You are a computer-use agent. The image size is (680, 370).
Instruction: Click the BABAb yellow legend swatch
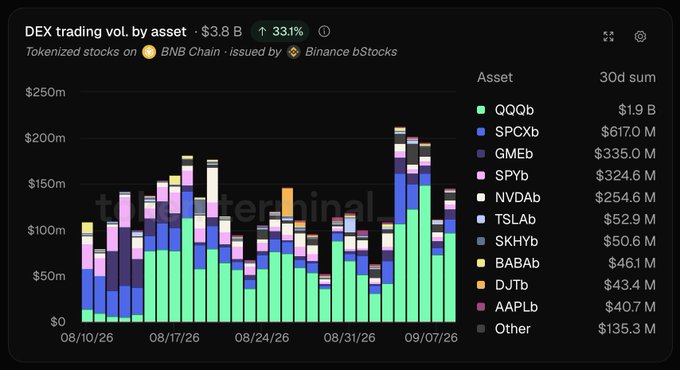coord(481,263)
